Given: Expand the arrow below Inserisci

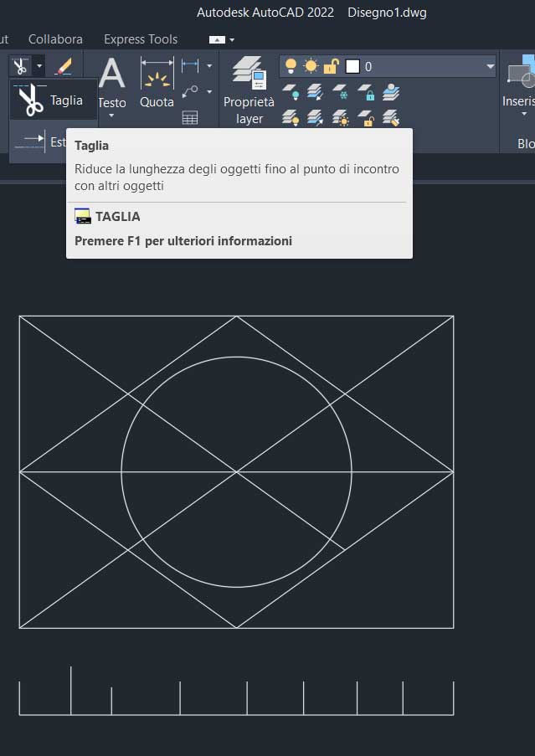Looking at the screenshot, I should [524, 114].
